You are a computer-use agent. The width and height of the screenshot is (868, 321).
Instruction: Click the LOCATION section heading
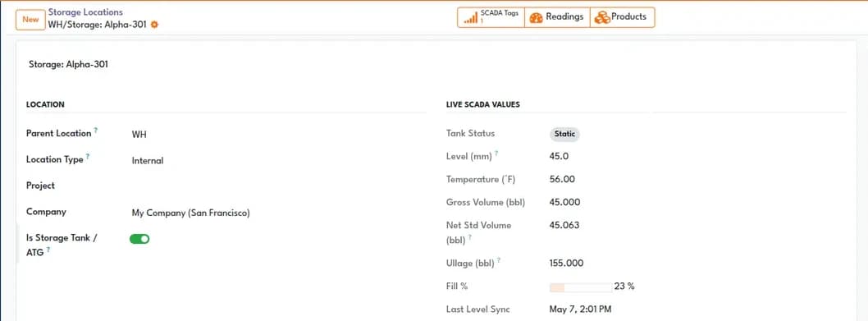(45, 104)
